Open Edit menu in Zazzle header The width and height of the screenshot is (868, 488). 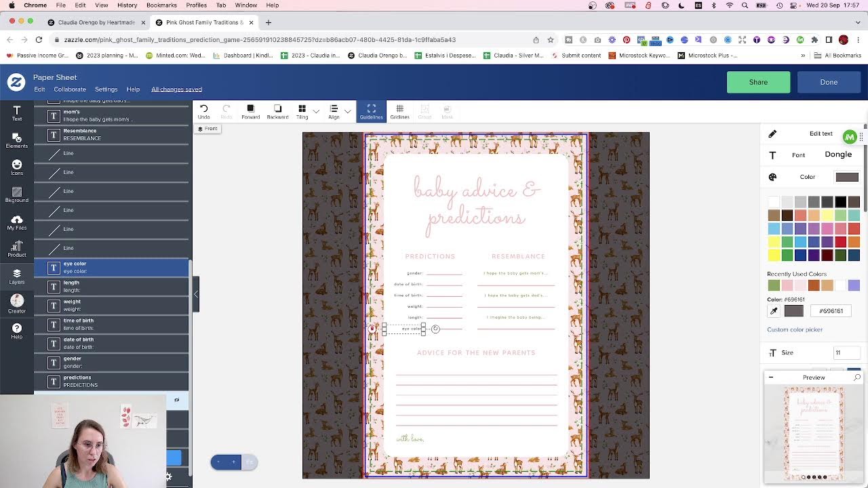click(x=39, y=89)
